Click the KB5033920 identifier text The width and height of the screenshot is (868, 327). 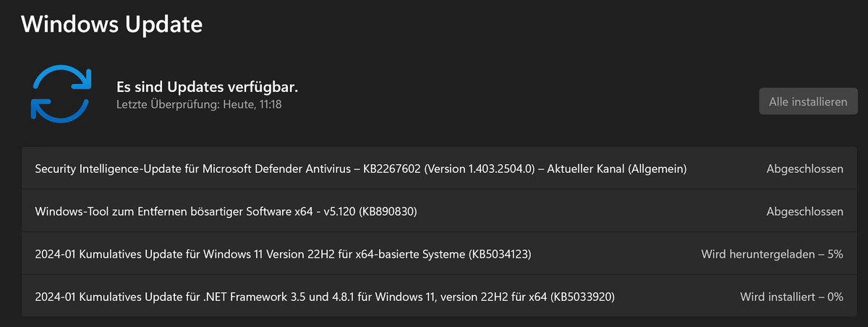(x=583, y=297)
